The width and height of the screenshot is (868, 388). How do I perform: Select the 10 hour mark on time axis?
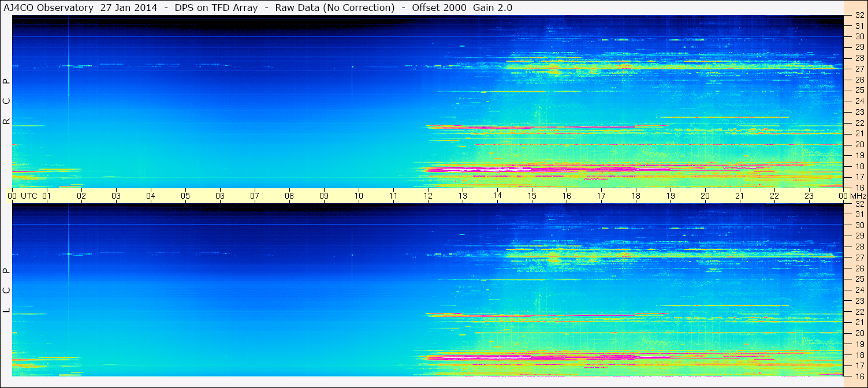click(x=359, y=196)
